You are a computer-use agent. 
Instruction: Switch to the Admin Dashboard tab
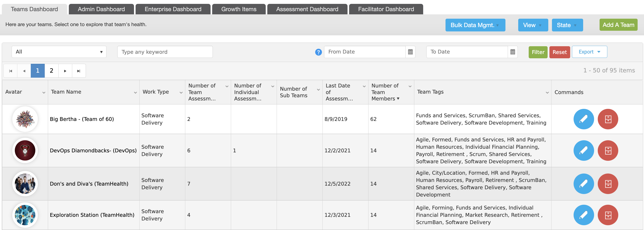(x=101, y=9)
